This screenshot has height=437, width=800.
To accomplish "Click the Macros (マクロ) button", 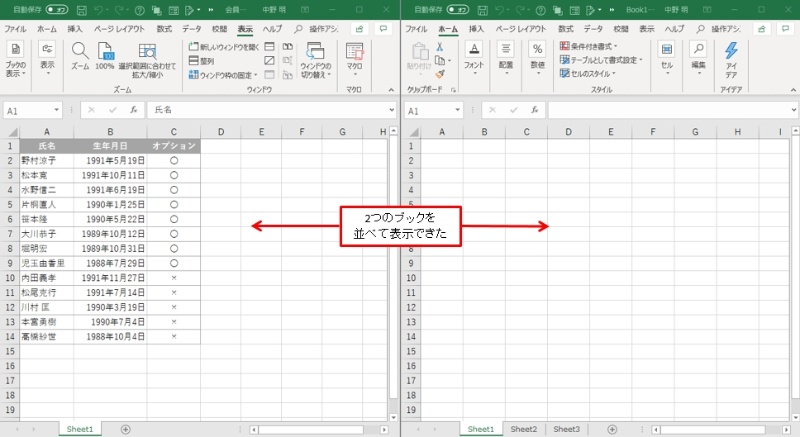I will [x=354, y=58].
